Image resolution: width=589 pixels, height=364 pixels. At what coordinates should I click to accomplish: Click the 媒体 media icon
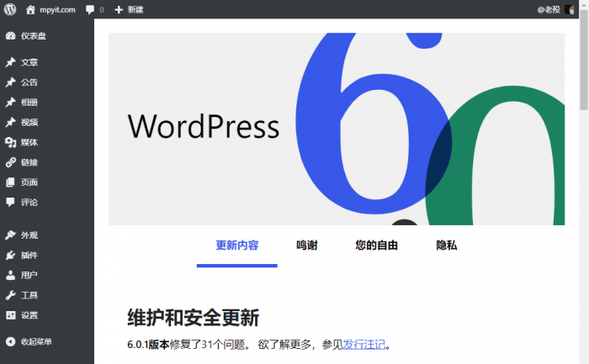pos(10,142)
